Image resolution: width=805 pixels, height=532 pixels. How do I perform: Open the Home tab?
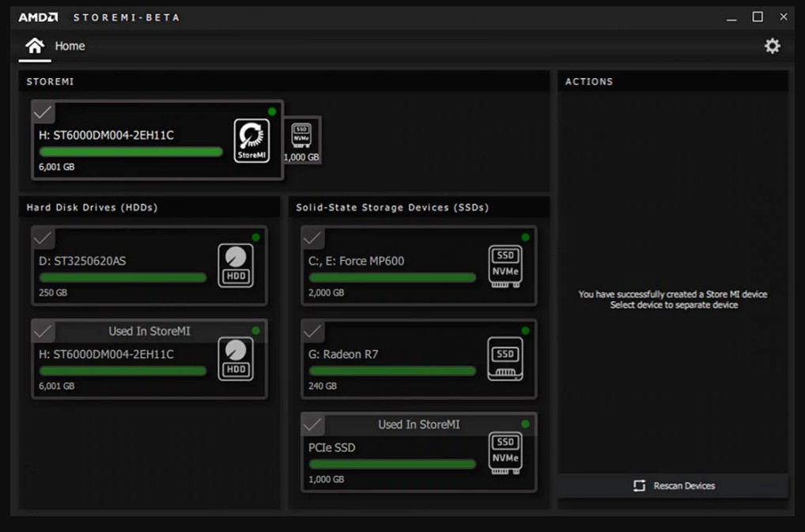[55, 46]
